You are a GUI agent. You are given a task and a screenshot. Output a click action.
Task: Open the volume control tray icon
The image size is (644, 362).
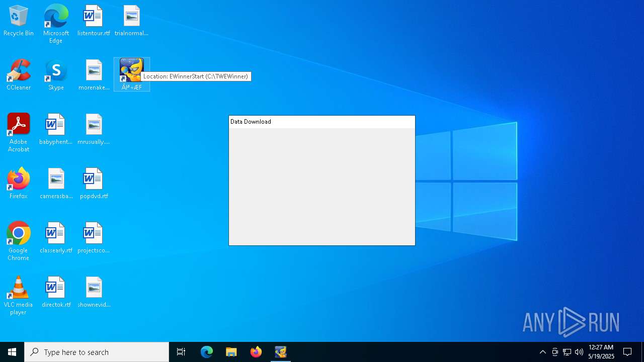point(579,352)
